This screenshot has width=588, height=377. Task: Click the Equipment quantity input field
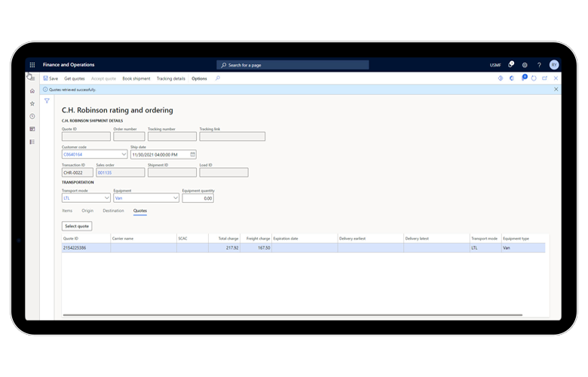(198, 198)
